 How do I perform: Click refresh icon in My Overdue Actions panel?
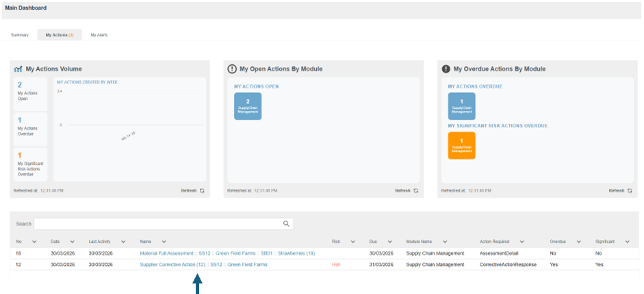630,191
